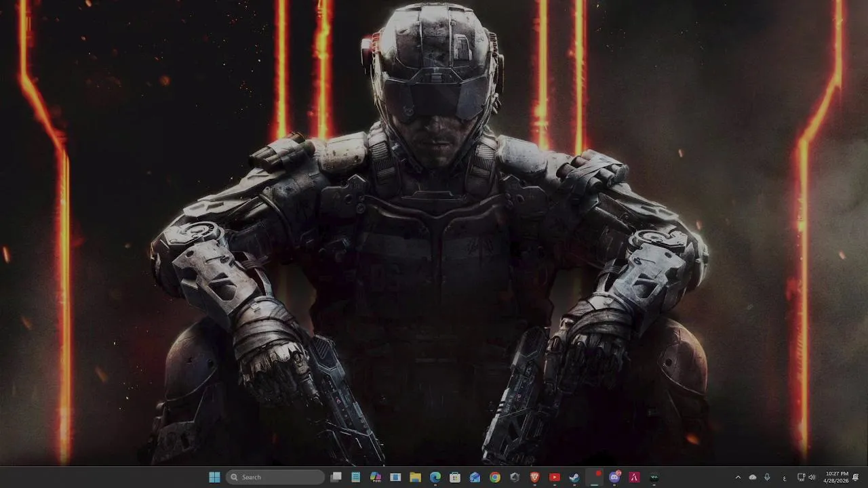Image resolution: width=868 pixels, height=488 pixels.
Task: Open the network tray icon
Action: coord(801,477)
